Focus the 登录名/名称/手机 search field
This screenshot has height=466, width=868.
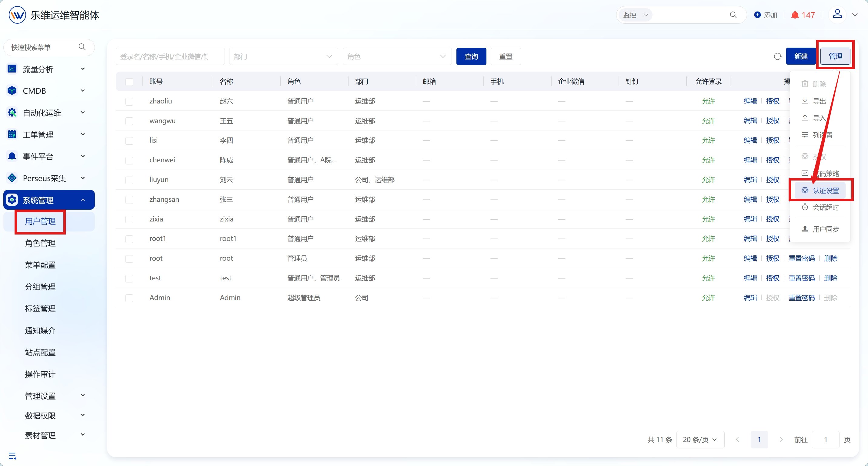[x=170, y=56]
